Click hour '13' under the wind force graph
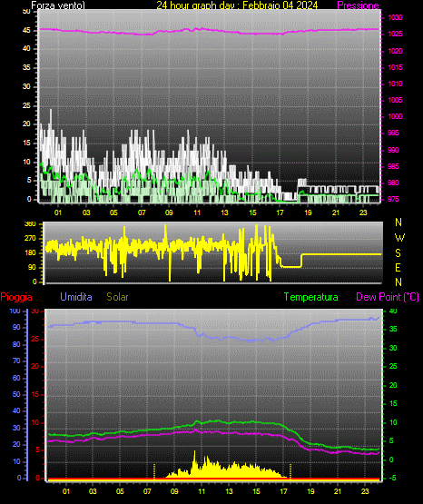This screenshot has height=504, width=423. 224,212
